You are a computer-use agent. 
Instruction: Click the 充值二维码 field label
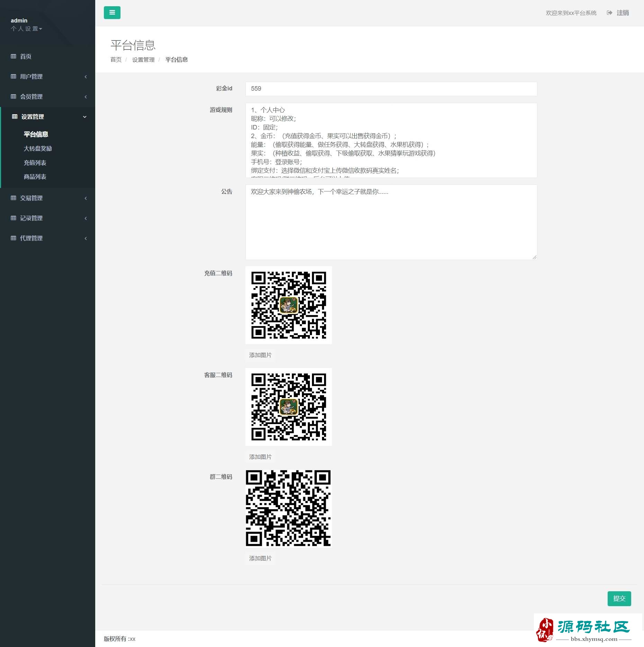[218, 273]
